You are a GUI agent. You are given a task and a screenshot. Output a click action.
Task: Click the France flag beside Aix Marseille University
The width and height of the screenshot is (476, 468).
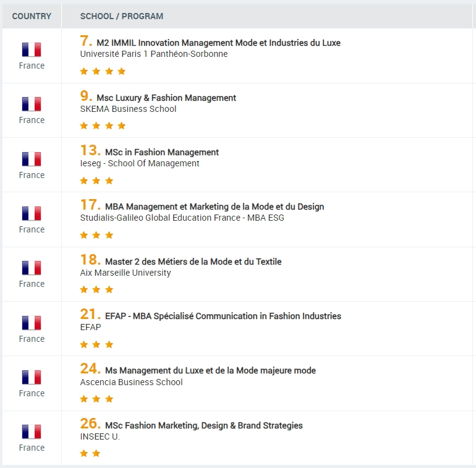pyautogui.click(x=32, y=268)
